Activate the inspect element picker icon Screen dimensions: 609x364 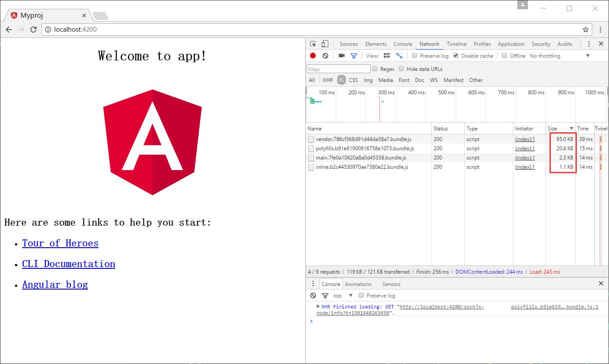(313, 44)
